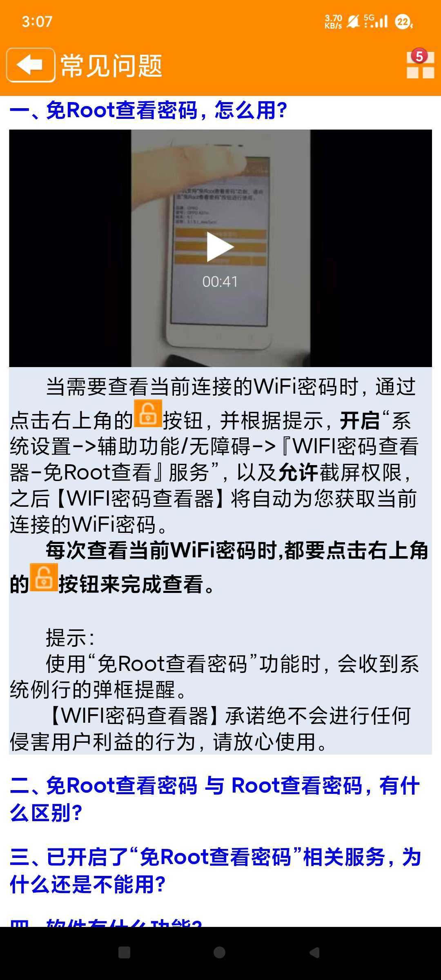Tap Android recent apps square button
Screen dimensions: 441x980
(124, 953)
